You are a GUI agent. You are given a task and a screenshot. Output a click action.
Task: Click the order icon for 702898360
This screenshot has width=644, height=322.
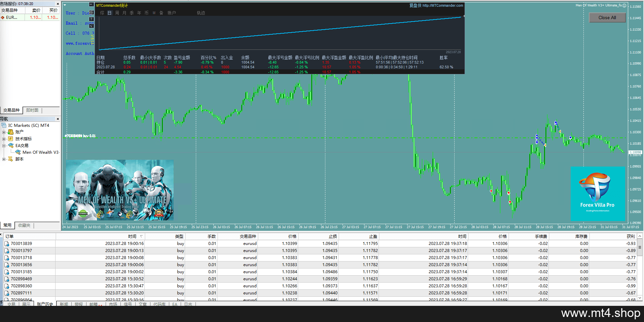7,286
